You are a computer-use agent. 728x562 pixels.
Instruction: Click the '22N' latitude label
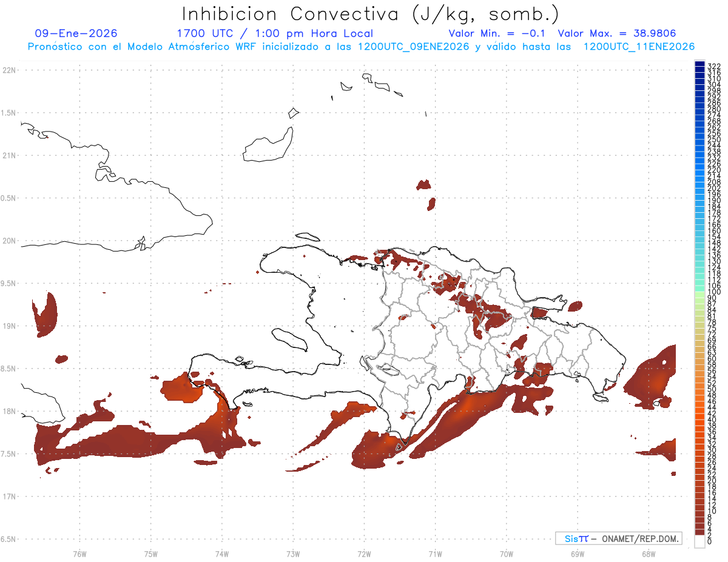(x=8, y=70)
